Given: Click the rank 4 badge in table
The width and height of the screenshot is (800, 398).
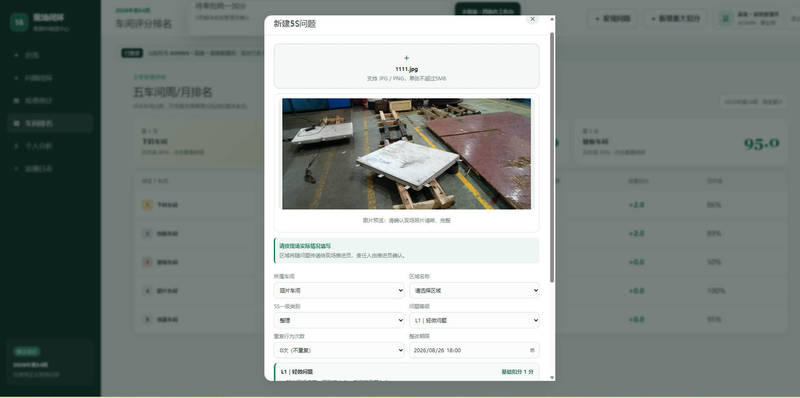Looking at the screenshot, I should pyautogui.click(x=147, y=291).
